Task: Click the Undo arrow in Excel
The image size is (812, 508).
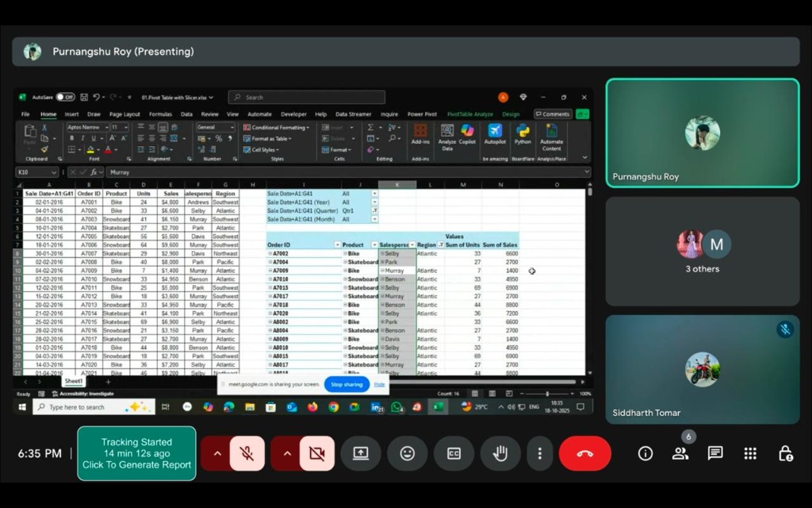Action: [96, 97]
